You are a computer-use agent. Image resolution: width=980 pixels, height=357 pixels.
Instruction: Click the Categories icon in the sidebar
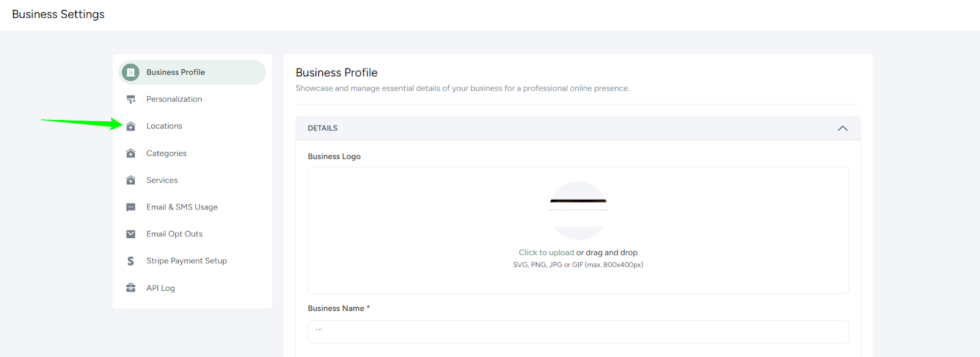(x=130, y=152)
